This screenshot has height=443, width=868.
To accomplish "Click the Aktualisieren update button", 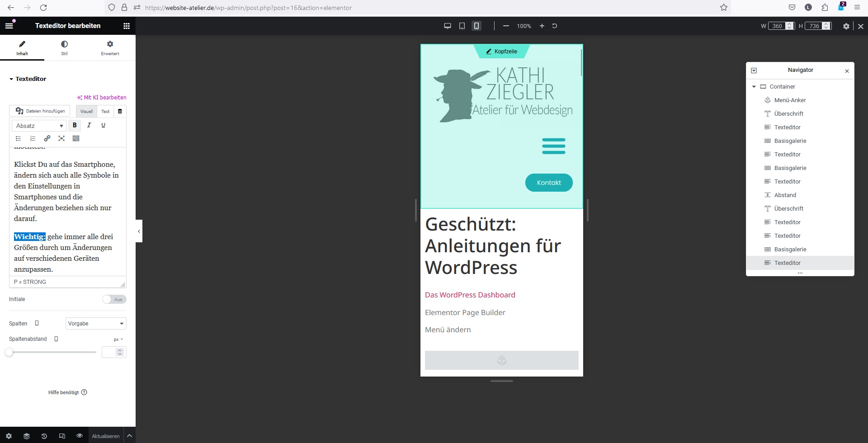I will (105, 436).
